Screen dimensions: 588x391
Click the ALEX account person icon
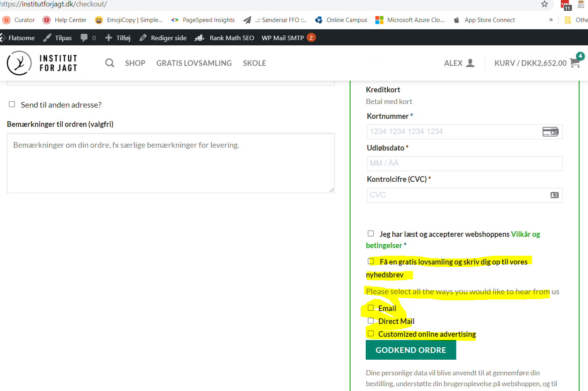coord(471,62)
